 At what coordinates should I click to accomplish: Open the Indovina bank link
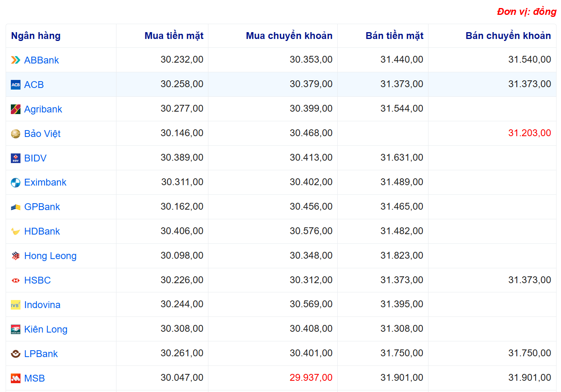42,305
